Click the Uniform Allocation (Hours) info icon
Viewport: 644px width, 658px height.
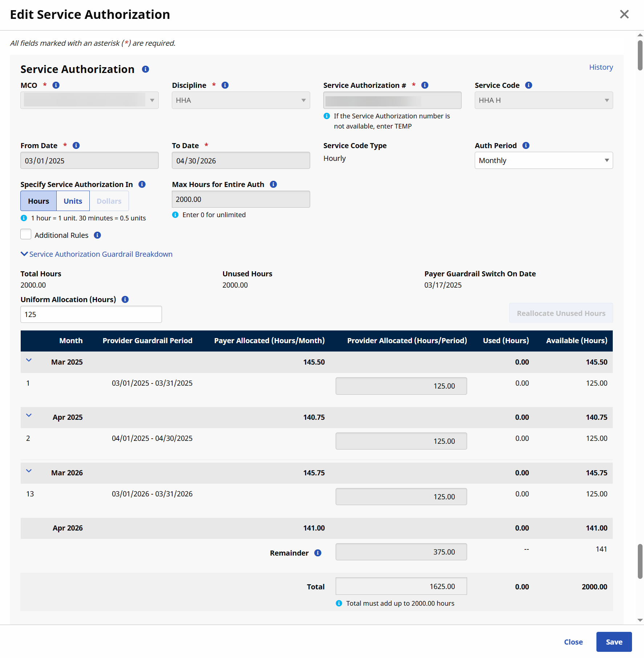click(125, 299)
